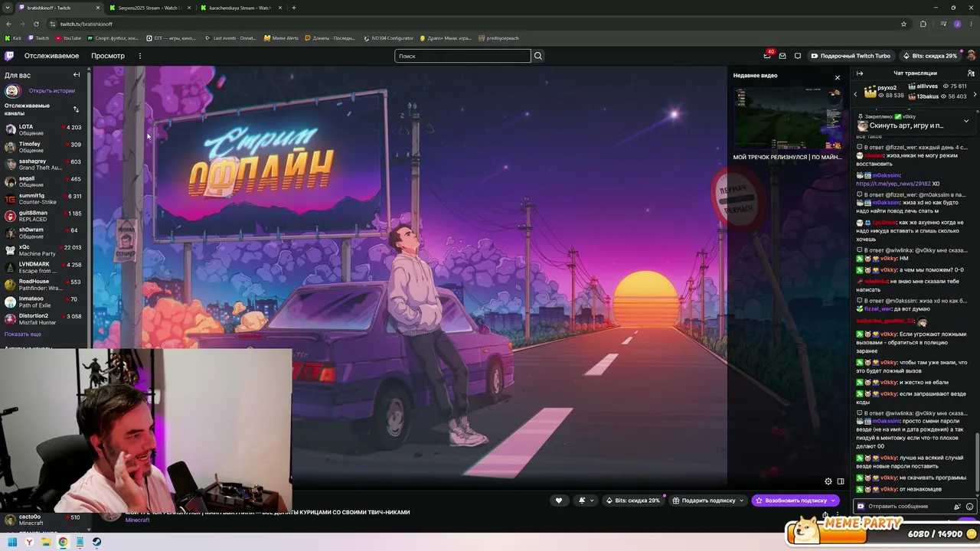
Task: Focus the Отправить сообщение chat input
Action: 907,507
